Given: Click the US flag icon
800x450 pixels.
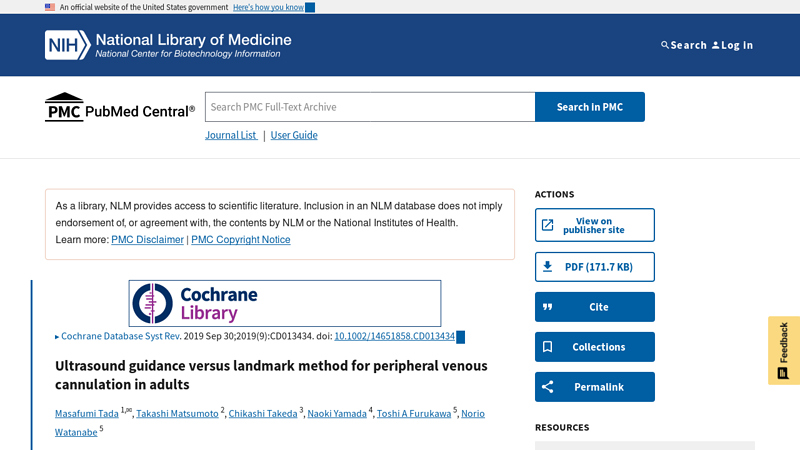Looking at the screenshot, I should pyautogui.click(x=49, y=7).
